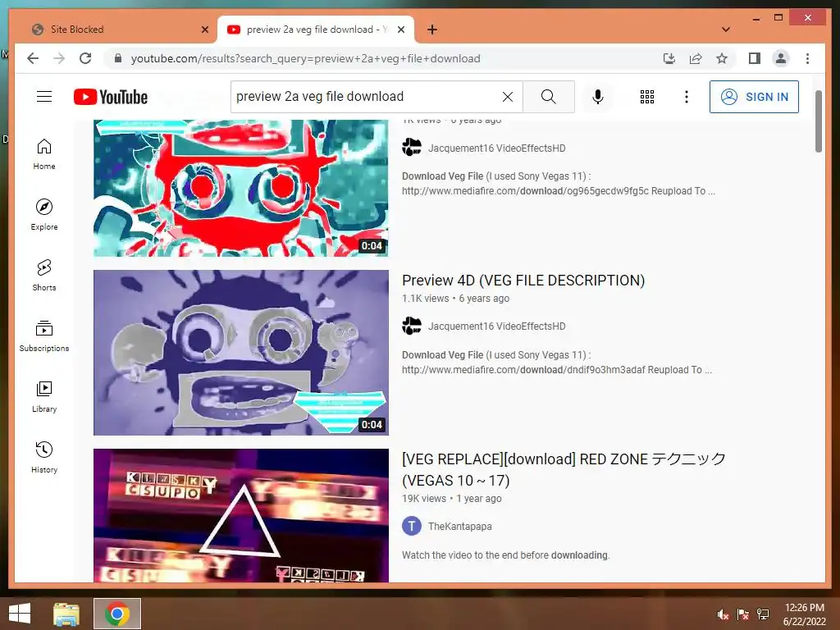Screen dimensions: 840x630
Task: Open Home in the sidebar
Action: [44, 154]
